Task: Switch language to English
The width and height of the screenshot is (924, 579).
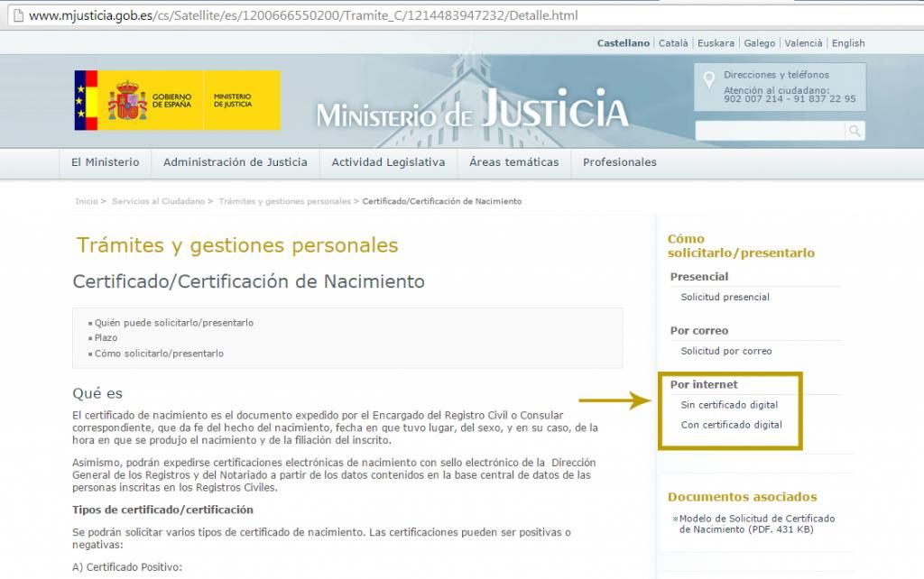Action: click(x=848, y=43)
